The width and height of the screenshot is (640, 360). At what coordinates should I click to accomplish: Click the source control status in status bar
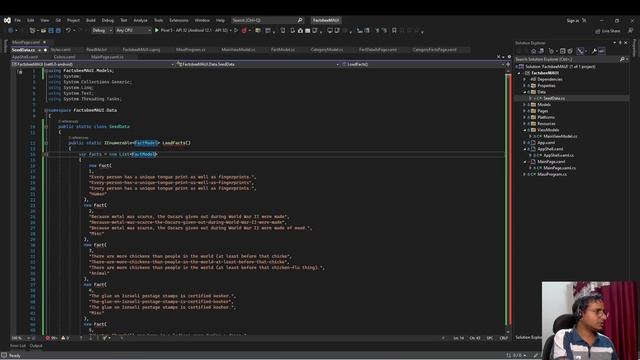[515, 356]
